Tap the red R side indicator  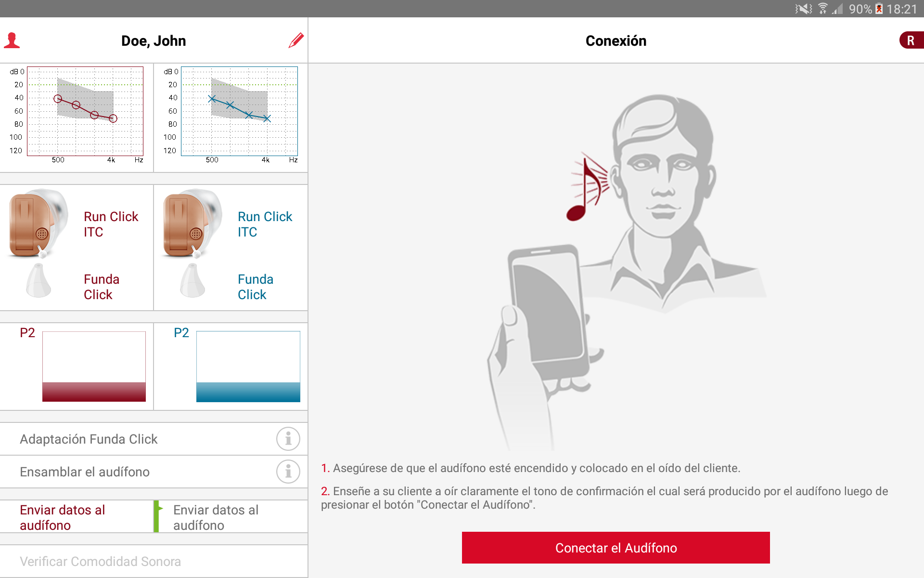(911, 40)
